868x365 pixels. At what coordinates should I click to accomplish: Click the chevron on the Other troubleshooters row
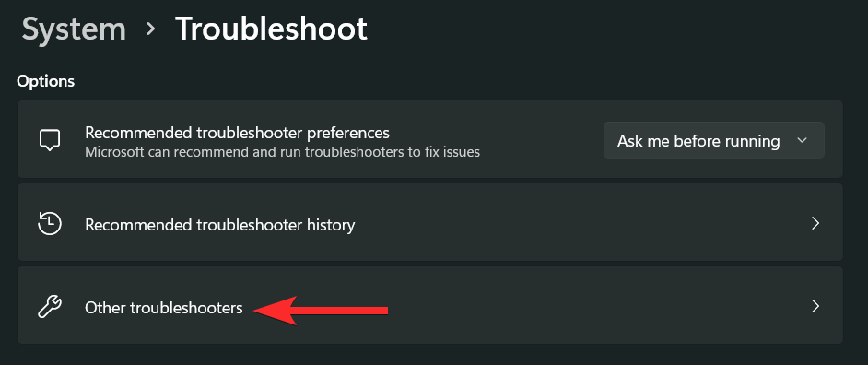click(x=815, y=306)
